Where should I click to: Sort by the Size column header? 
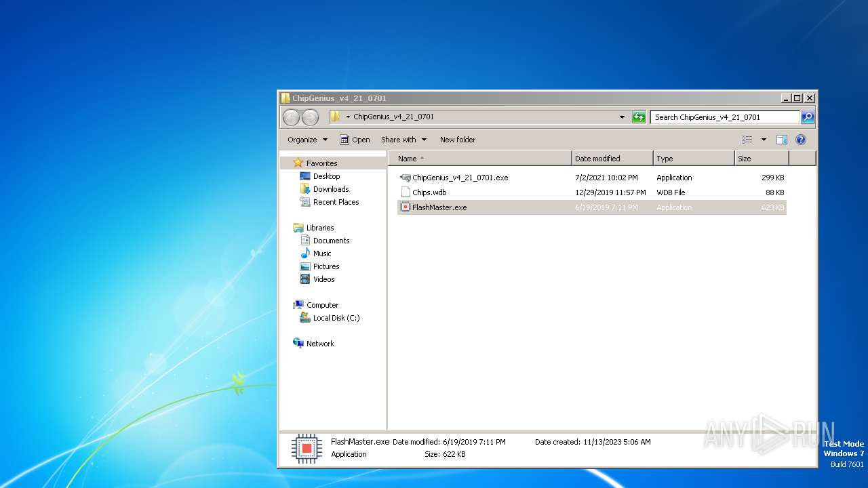tap(762, 159)
